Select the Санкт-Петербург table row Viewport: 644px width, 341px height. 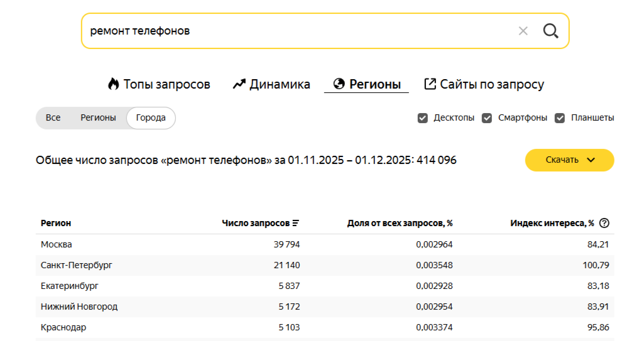coord(77,265)
